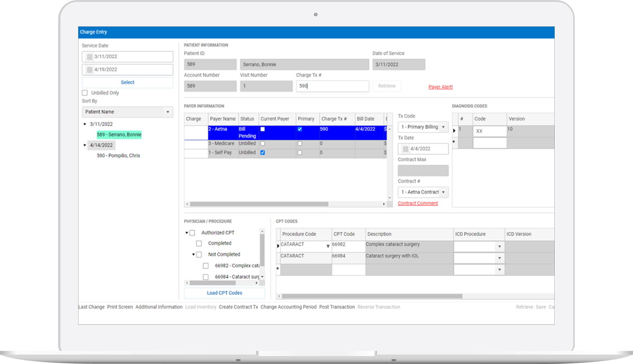Click the Load CPT Codes button

tap(224, 293)
